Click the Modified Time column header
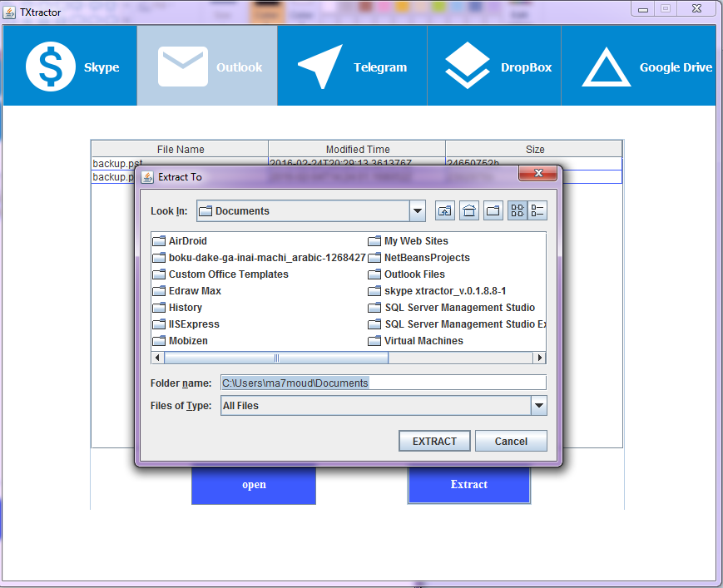The image size is (723, 588). click(x=358, y=150)
